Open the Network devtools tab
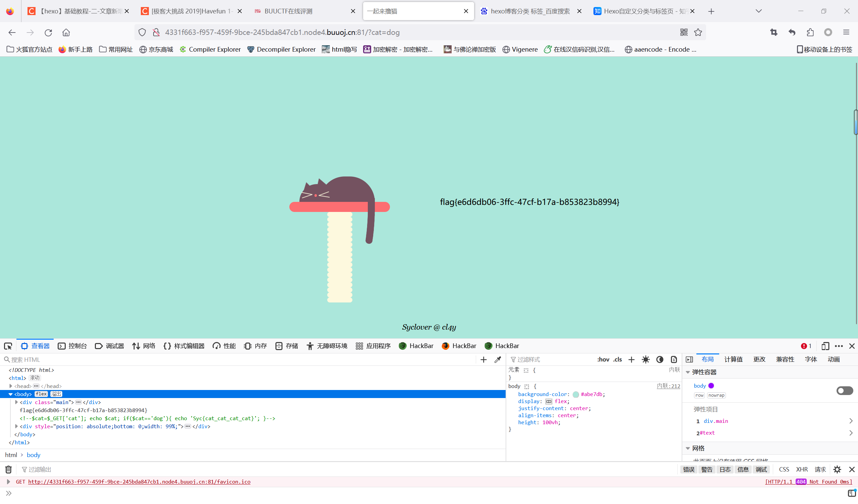 144,346
